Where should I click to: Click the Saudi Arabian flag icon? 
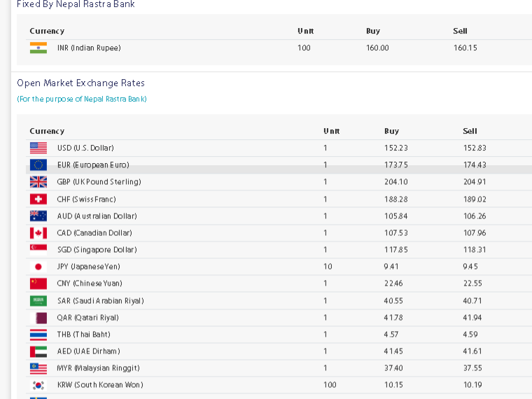pyautogui.click(x=38, y=300)
